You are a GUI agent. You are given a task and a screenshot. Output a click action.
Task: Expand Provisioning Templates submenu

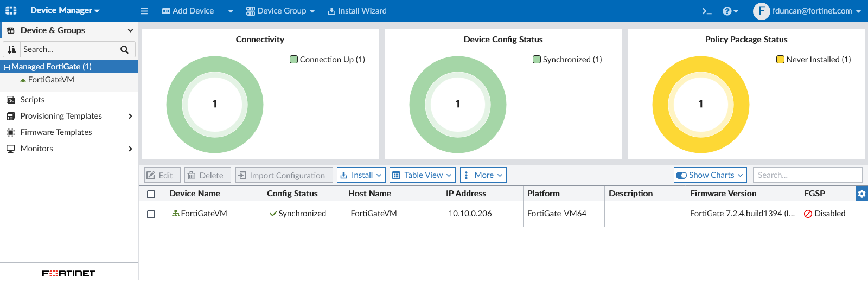click(130, 116)
